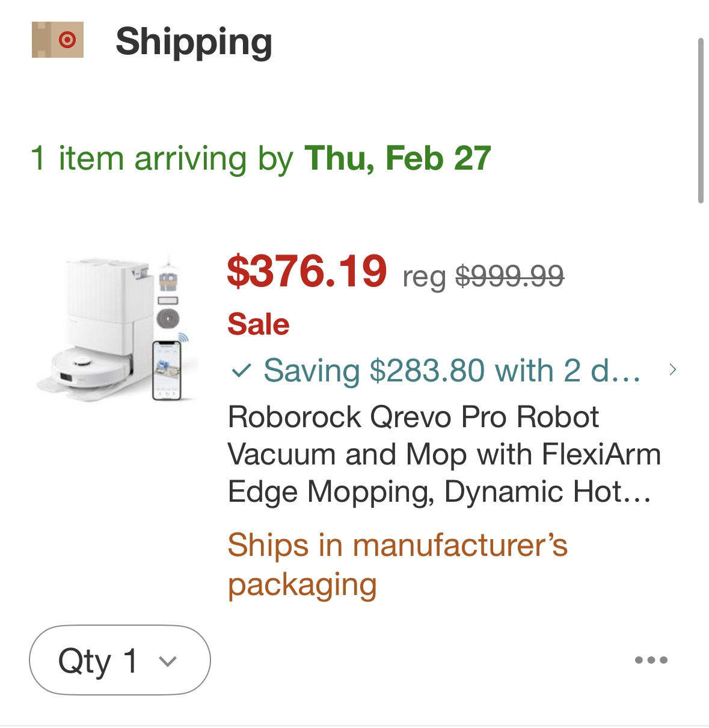Expand savings details with the right chevron

pos(672,370)
